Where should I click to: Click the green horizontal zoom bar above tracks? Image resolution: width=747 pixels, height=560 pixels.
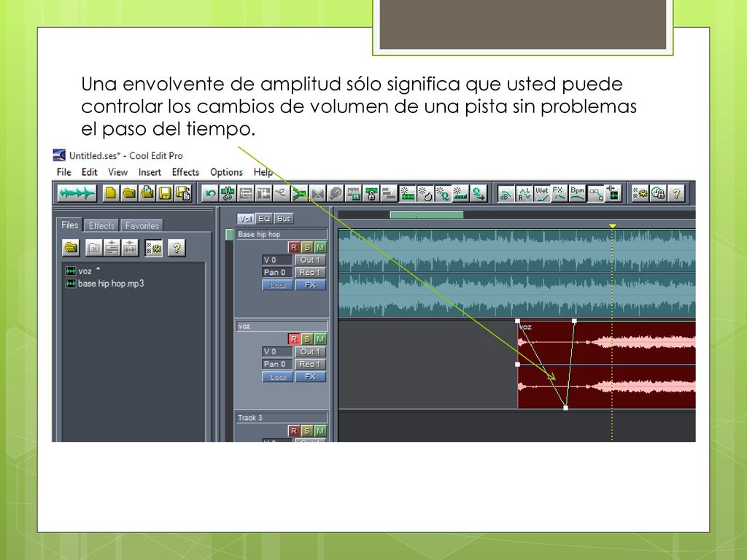point(426,215)
